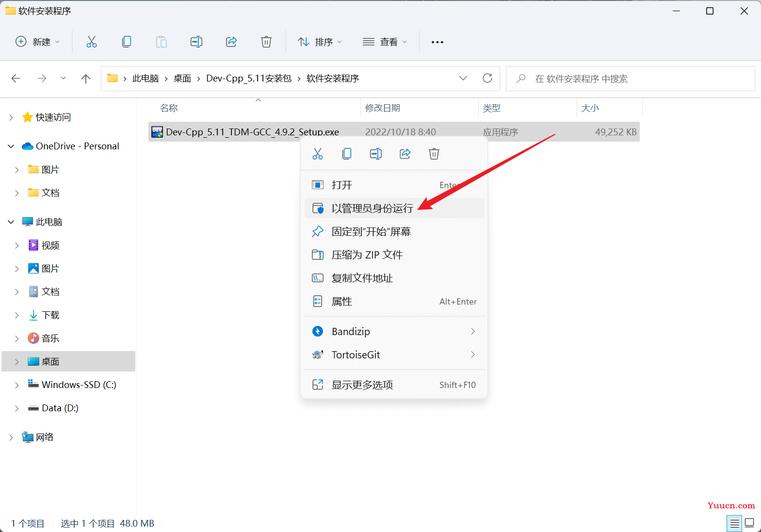Screen dimensions: 761x532
Task: Choose 复制文件地址 menu item
Action: pyautogui.click(x=394, y=278)
